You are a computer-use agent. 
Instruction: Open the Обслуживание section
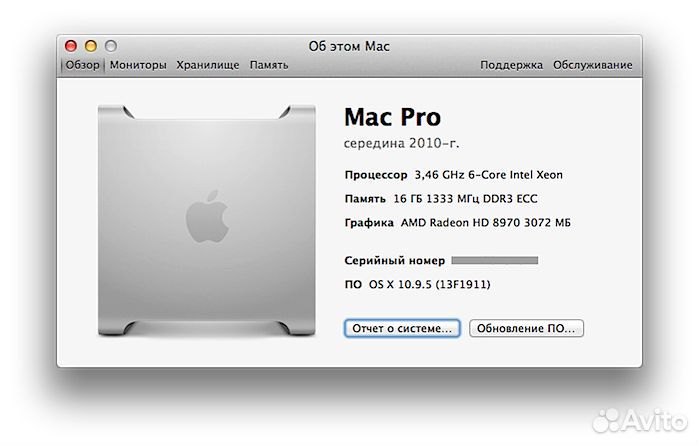click(592, 65)
